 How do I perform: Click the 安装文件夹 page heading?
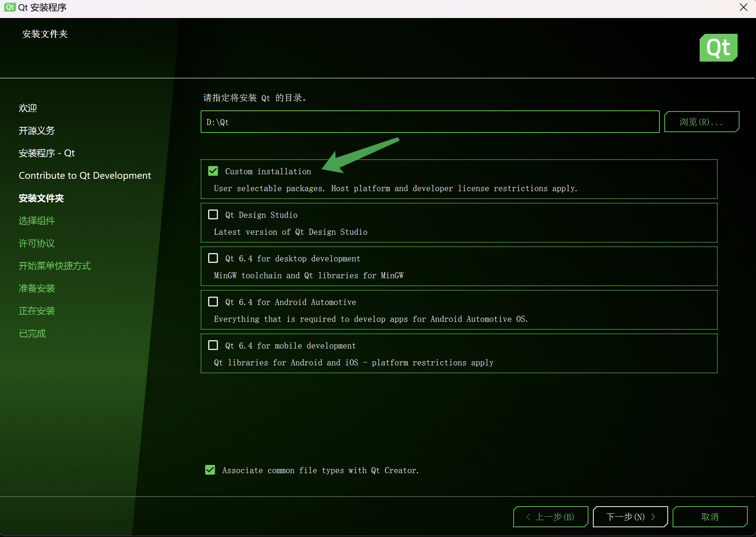point(45,34)
